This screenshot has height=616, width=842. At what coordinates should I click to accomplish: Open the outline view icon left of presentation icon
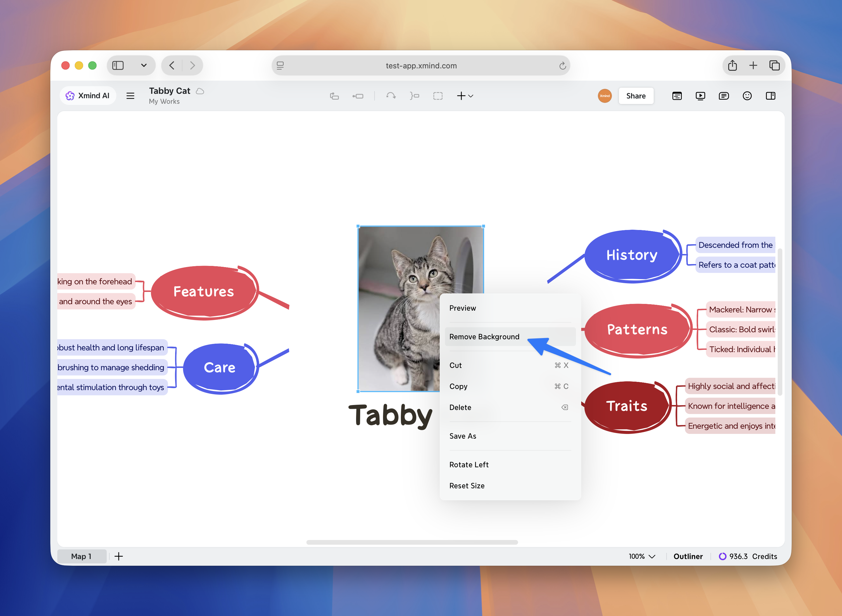[677, 96]
